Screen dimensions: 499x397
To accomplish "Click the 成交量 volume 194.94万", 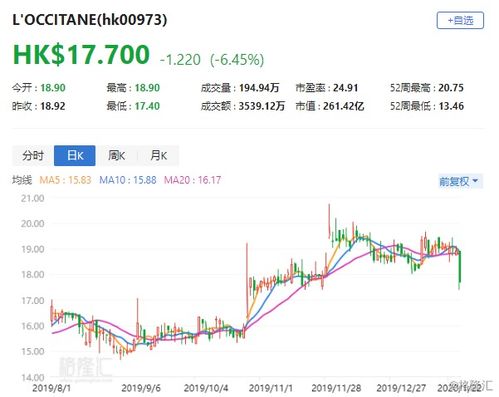I will [259, 88].
